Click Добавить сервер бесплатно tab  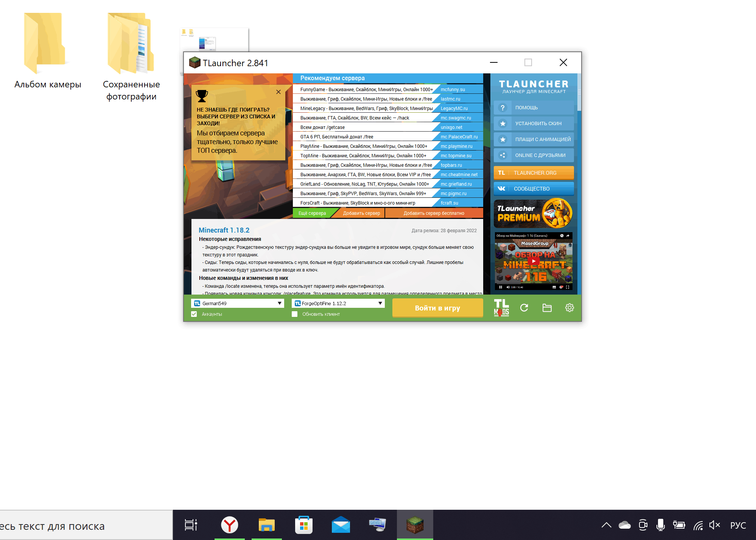coord(434,213)
